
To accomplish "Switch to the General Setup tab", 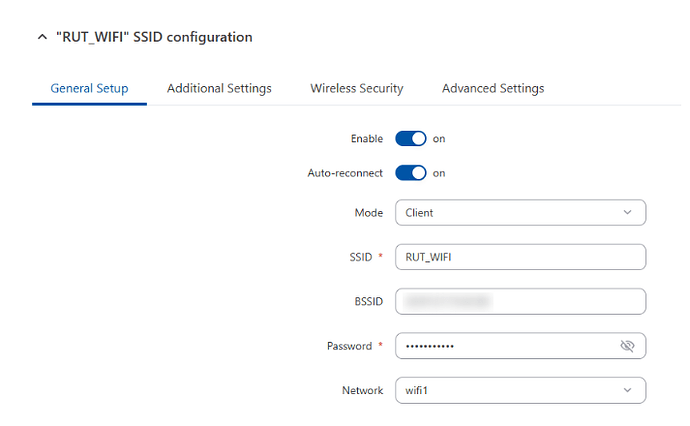I will [x=89, y=88].
